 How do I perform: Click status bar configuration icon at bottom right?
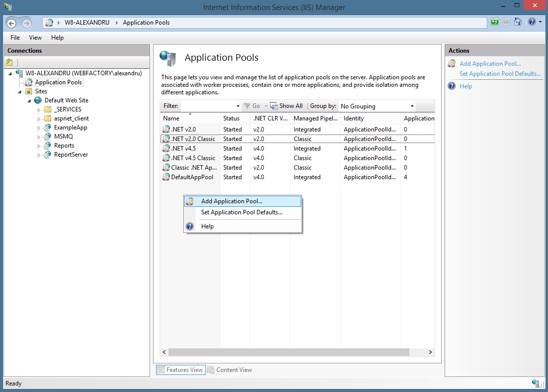click(x=535, y=383)
